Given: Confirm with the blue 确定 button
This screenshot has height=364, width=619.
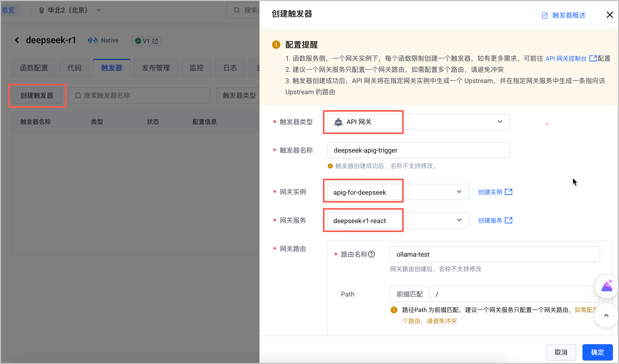Looking at the screenshot, I should click(x=597, y=352).
